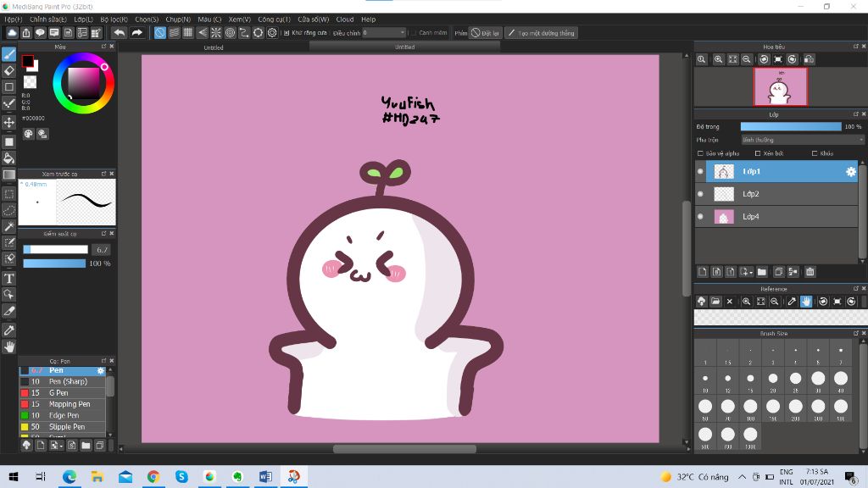Open Google Chrome from the taskbar

(153, 476)
